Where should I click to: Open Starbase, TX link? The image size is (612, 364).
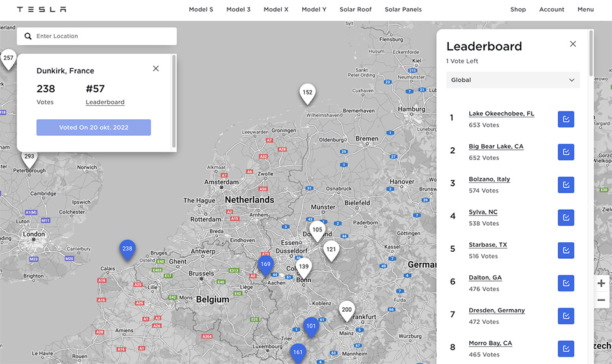click(488, 245)
